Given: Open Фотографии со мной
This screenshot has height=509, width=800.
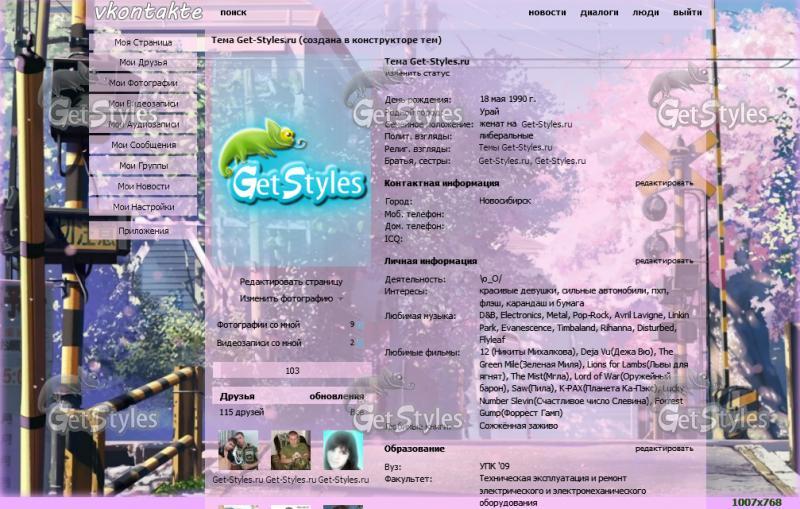Looking at the screenshot, I should click(x=258, y=325).
